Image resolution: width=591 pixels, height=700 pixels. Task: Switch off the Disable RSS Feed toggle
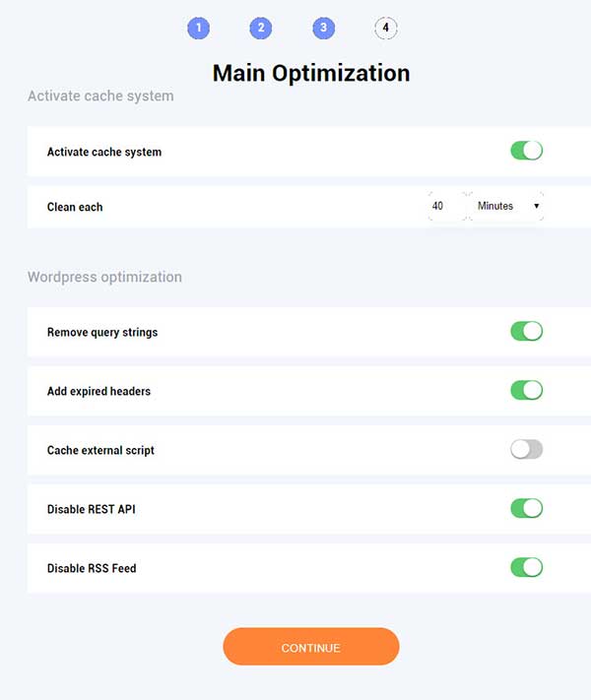click(x=526, y=567)
